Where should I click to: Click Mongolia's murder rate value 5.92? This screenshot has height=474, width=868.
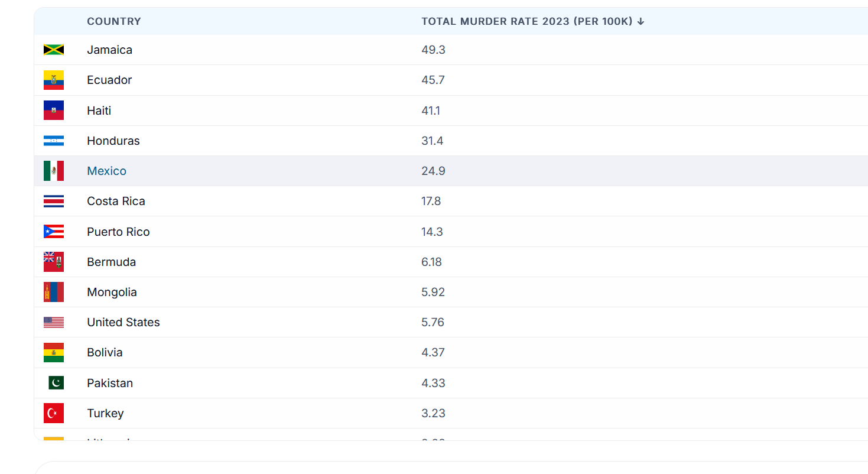[x=433, y=292]
